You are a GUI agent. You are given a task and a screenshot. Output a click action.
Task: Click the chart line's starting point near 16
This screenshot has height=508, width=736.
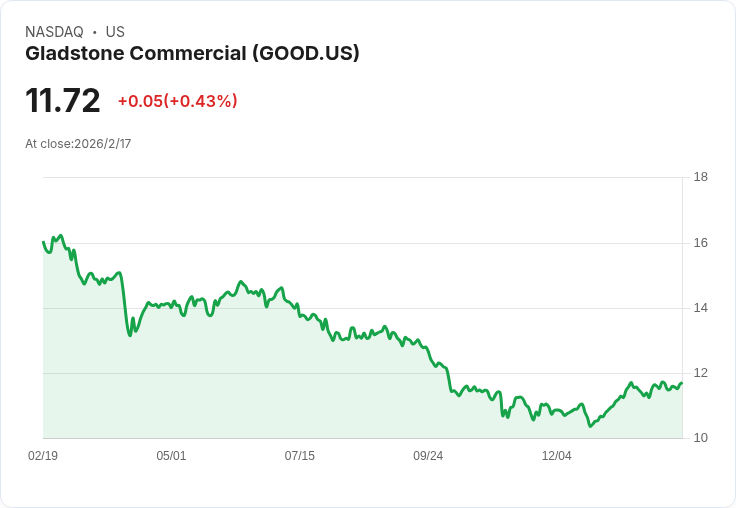click(x=44, y=242)
